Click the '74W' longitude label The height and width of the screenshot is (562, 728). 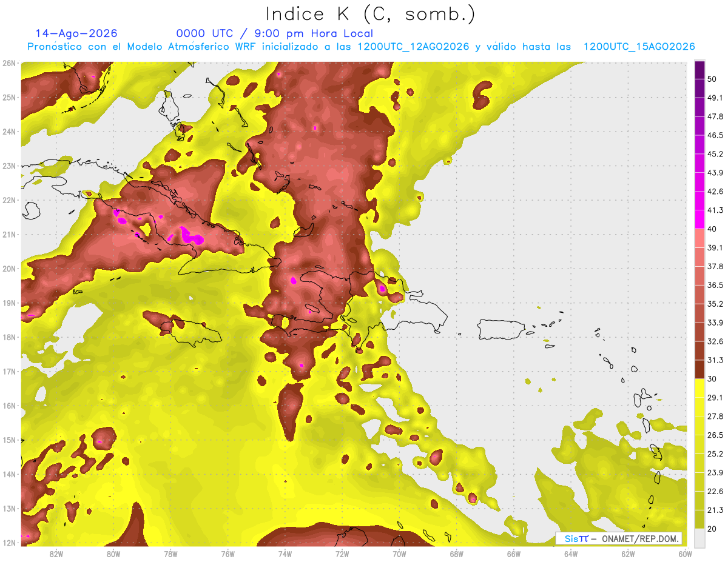coord(285,554)
